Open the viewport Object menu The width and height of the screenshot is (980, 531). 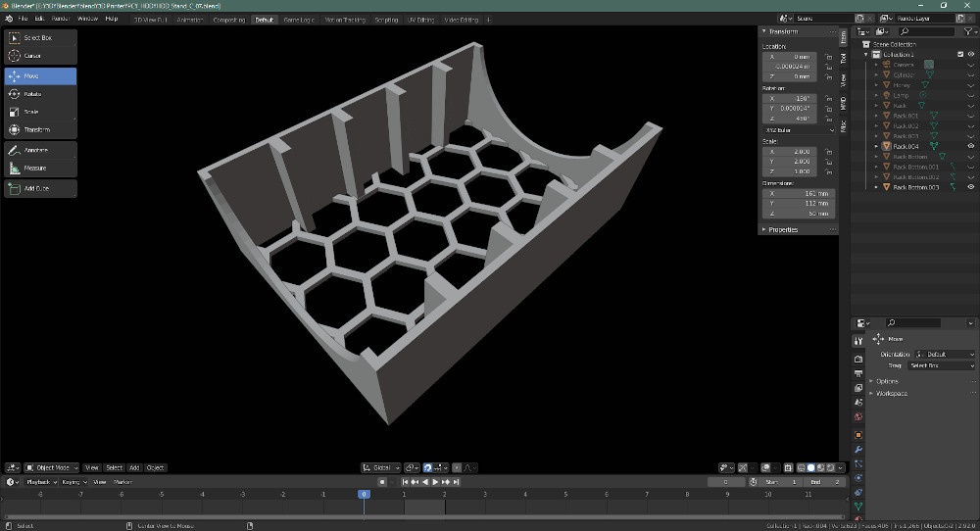pyautogui.click(x=155, y=468)
